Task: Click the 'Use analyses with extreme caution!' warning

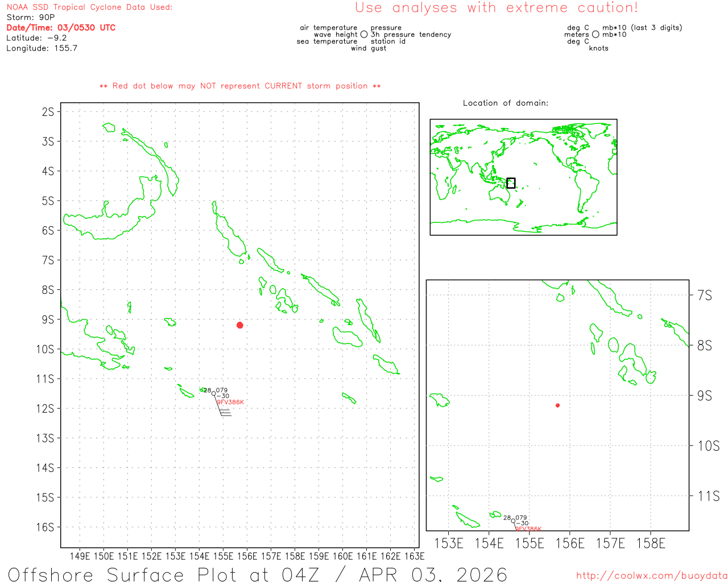Action: point(496,8)
